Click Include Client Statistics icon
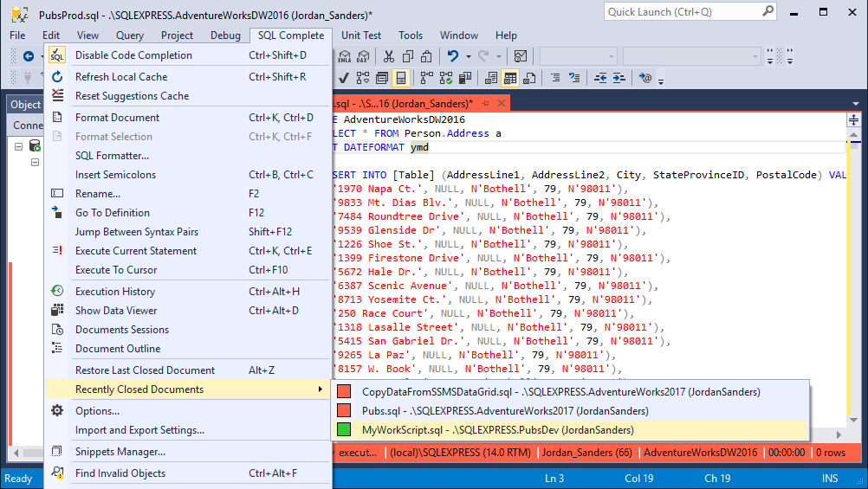Viewport: 868px width, 489px height. pyautogui.click(x=465, y=78)
